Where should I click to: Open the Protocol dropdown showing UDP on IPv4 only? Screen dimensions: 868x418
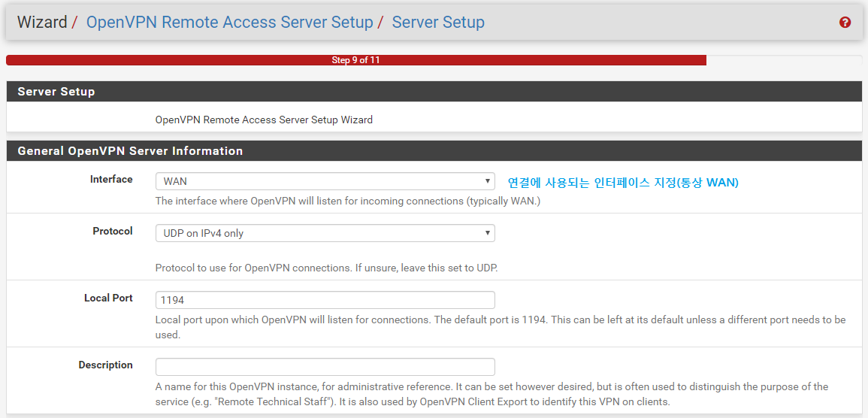pyautogui.click(x=325, y=233)
